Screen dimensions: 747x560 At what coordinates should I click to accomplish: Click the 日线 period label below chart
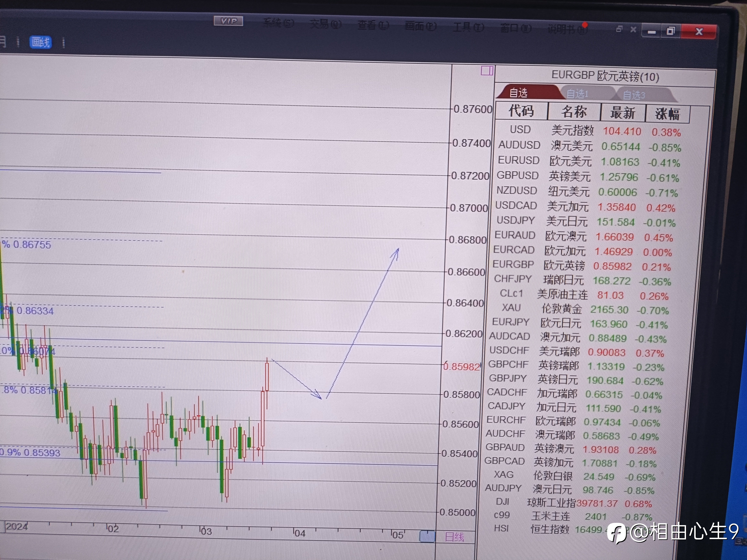[x=455, y=537]
